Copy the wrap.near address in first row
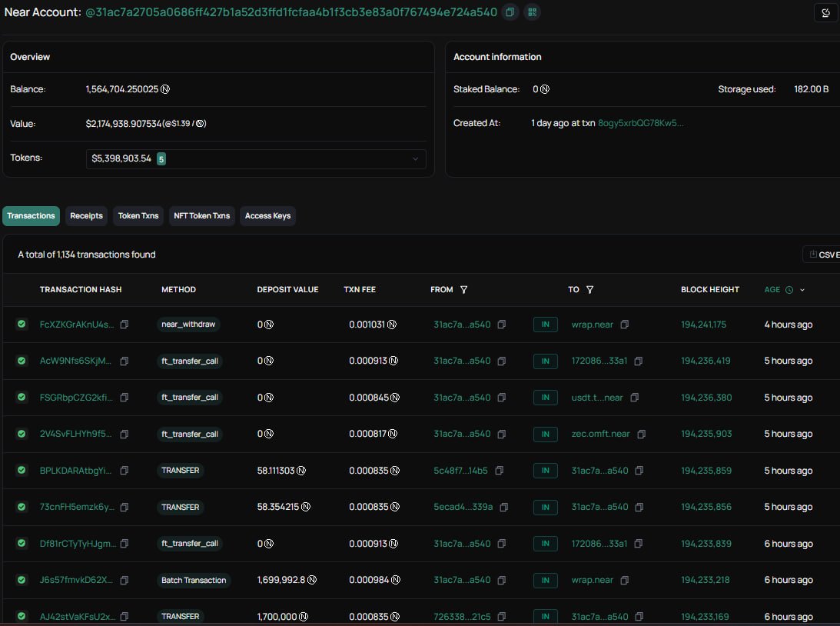840x626 pixels. [x=625, y=325]
